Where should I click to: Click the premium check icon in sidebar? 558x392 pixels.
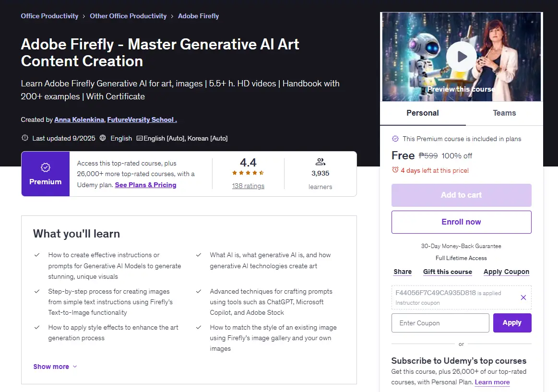tap(395, 138)
